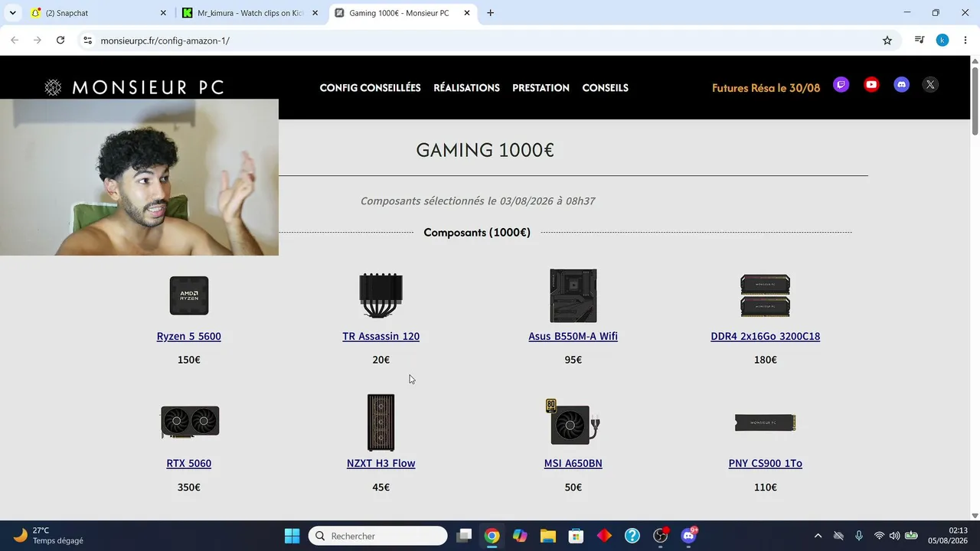This screenshot has height=551, width=980.
Task: Click the Monsieur PC logo
Action: click(x=134, y=87)
